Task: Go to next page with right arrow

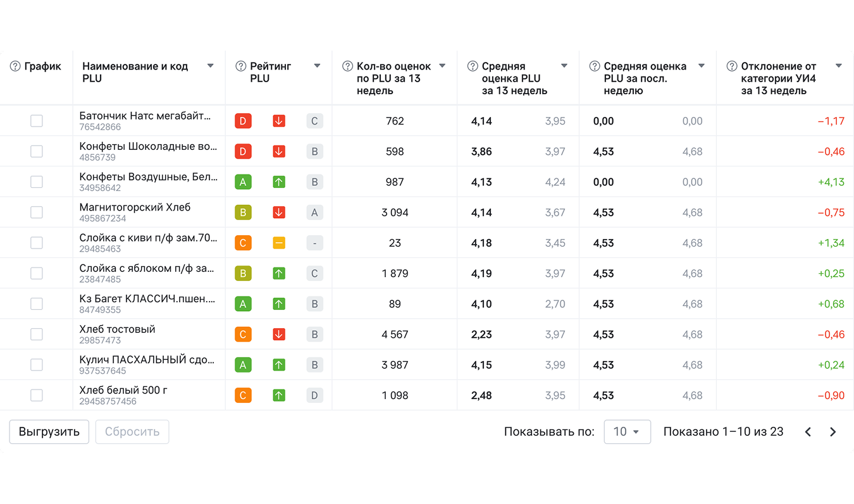Action: [833, 432]
